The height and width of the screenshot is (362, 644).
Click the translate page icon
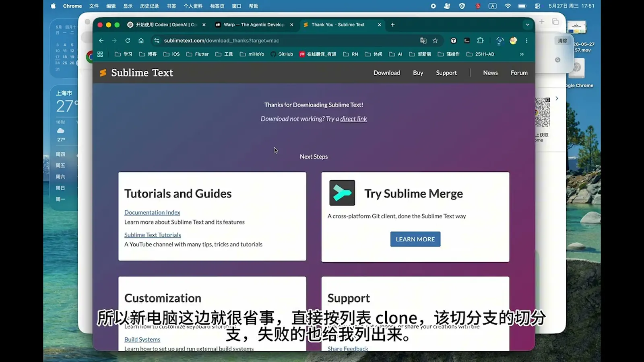(x=423, y=41)
